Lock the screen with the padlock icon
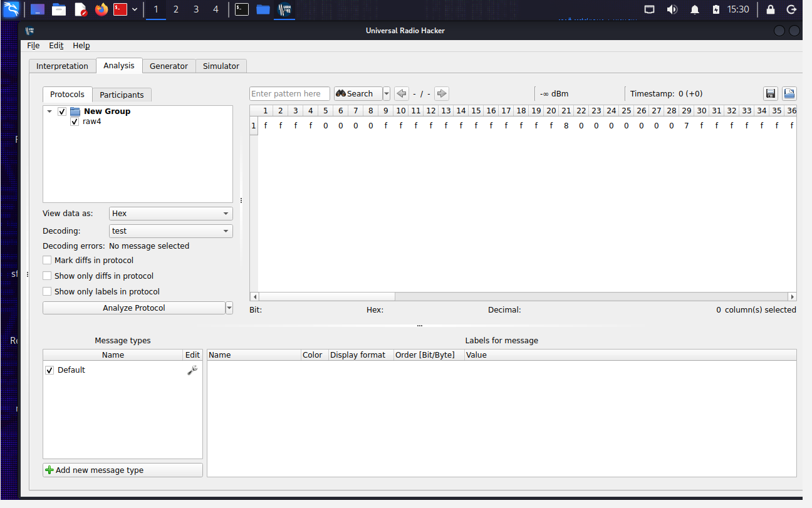Screen dimensions: 812x508 click(771, 9)
